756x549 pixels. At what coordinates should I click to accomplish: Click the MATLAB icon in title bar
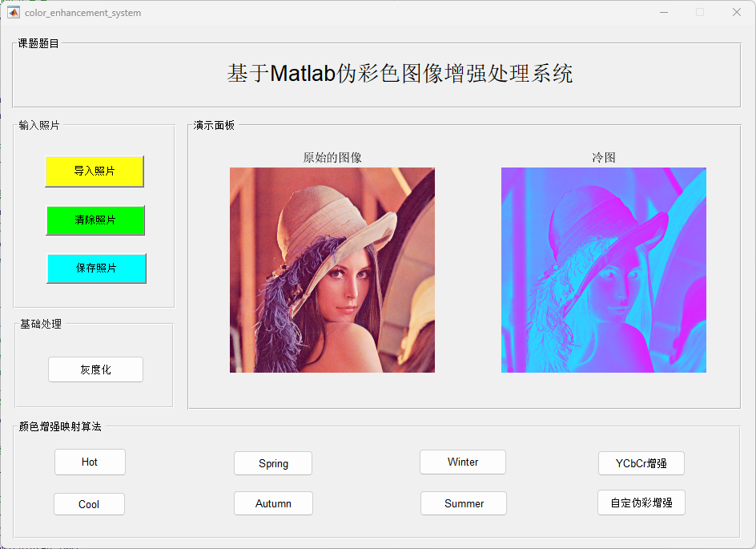pos(14,13)
